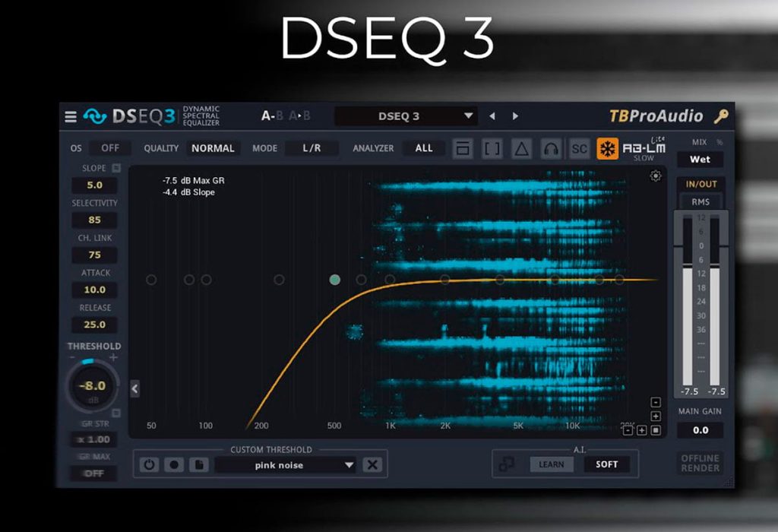
Task: Click the A▸B copy button
Action: [x=299, y=116]
